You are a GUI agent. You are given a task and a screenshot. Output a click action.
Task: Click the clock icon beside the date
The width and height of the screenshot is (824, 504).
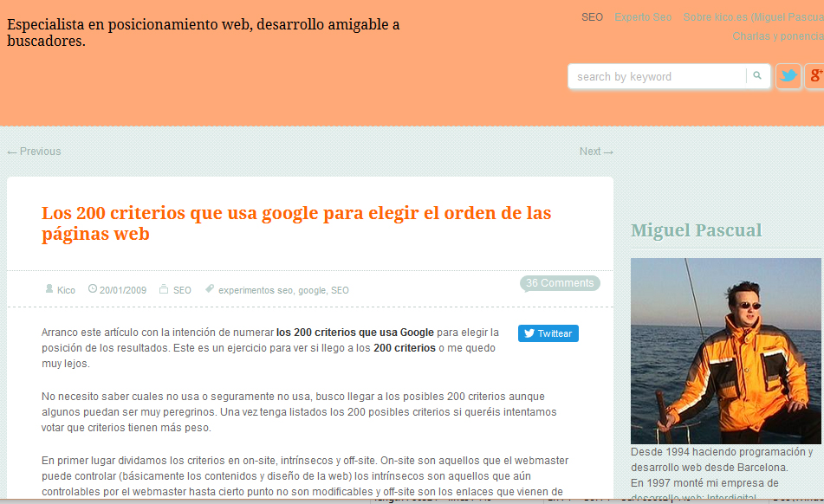tap(93, 288)
